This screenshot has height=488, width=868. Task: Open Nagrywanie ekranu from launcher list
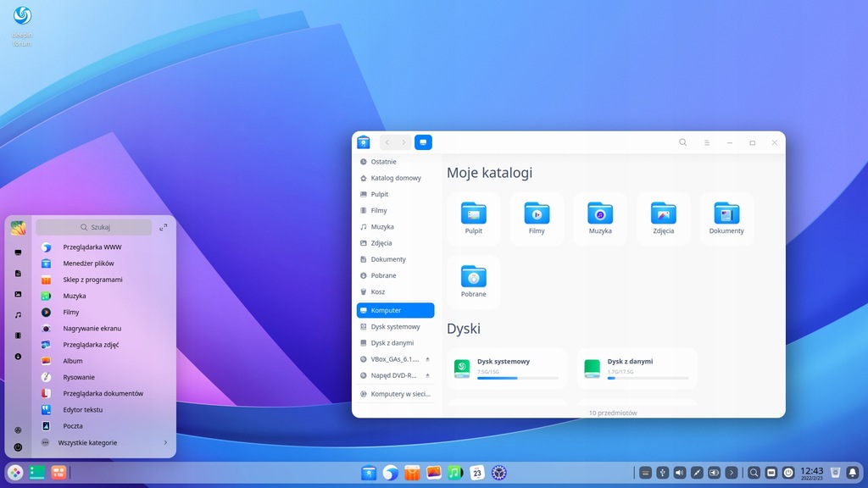pyautogui.click(x=92, y=328)
